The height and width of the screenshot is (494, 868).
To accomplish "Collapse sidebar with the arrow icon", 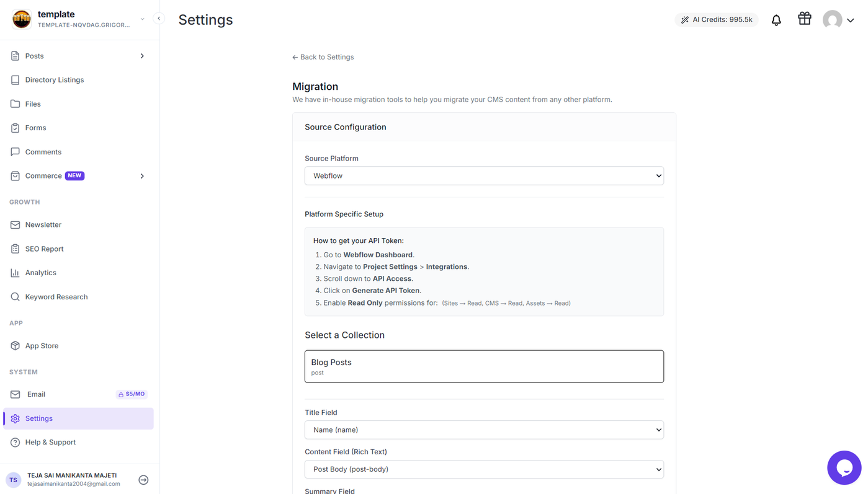I will [159, 19].
